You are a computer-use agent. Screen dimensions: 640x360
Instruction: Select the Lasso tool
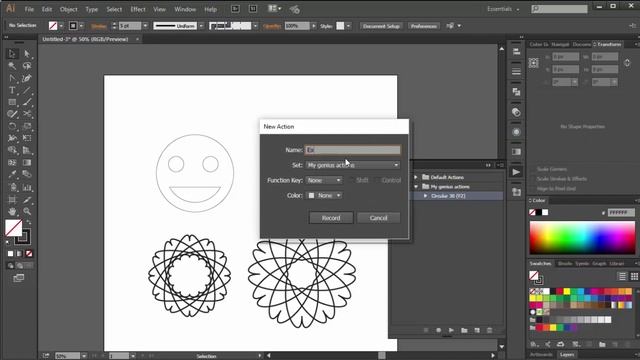[x=27, y=66]
